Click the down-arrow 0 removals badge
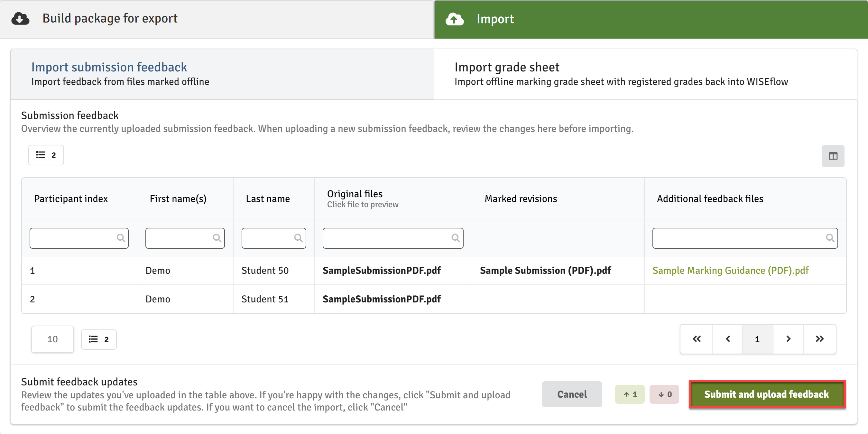 point(664,394)
